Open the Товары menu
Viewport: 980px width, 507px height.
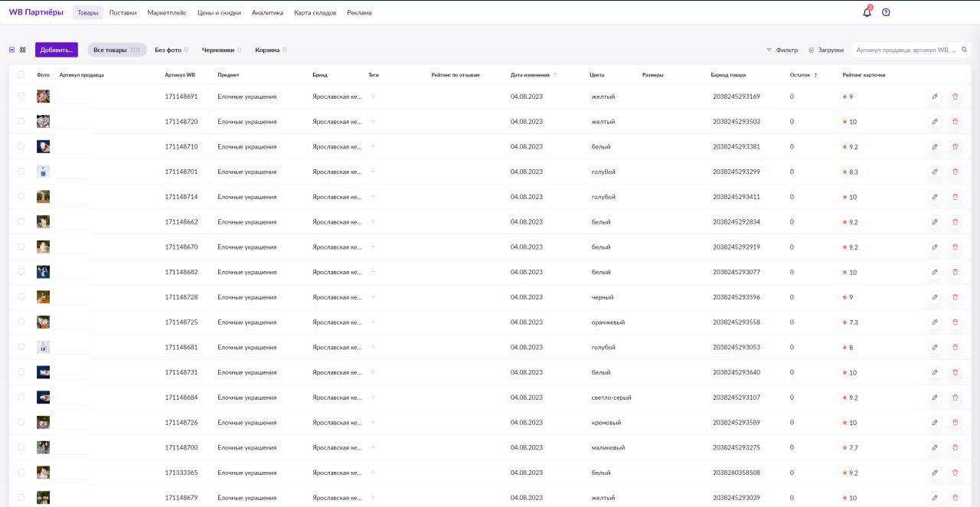[88, 12]
